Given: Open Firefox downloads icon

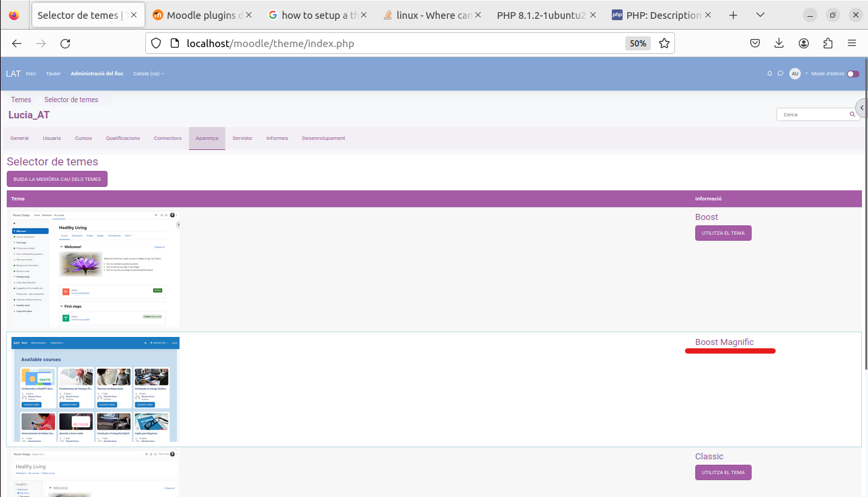Looking at the screenshot, I should coord(779,43).
